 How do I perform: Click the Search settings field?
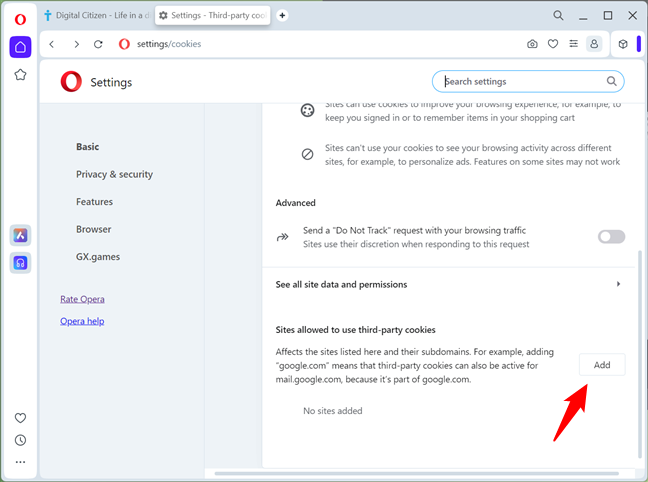click(x=528, y=81)
